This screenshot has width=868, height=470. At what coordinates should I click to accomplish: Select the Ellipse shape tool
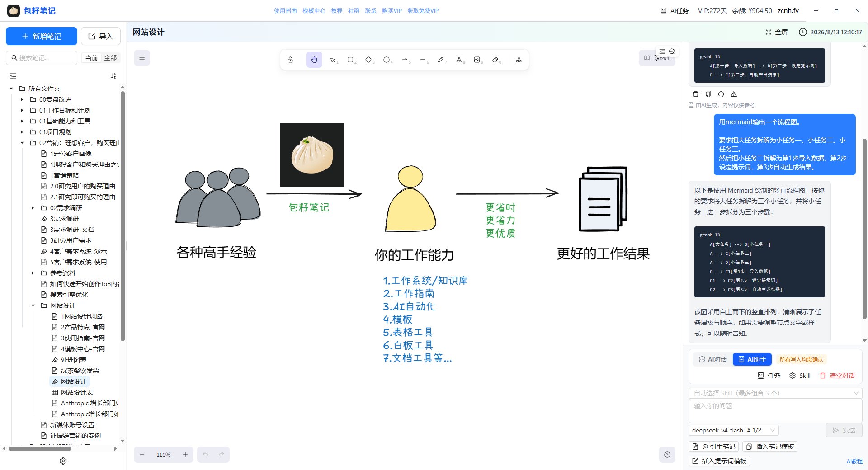click(387, 60)
